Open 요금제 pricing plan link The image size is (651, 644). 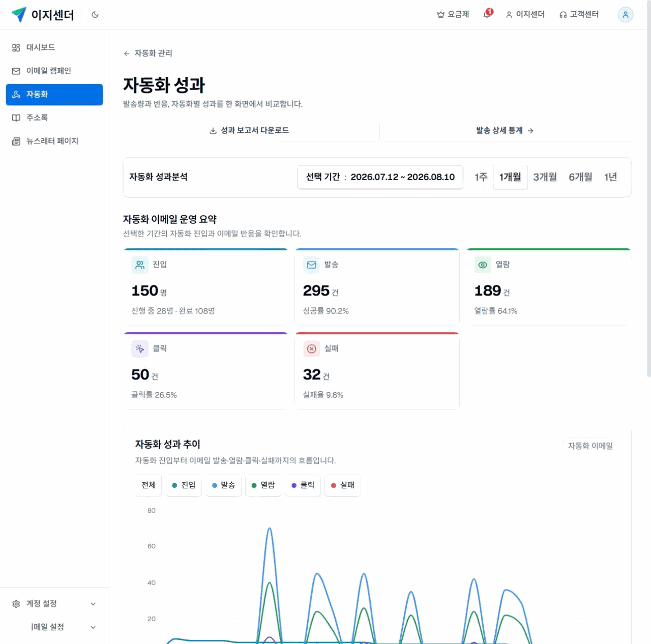tap(453, 14)
